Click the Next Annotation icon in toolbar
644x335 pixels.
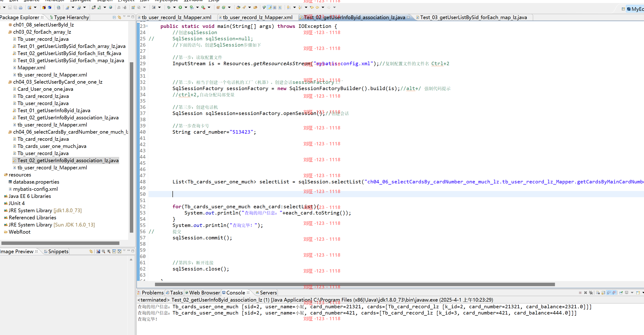click(x=288, y=8)
